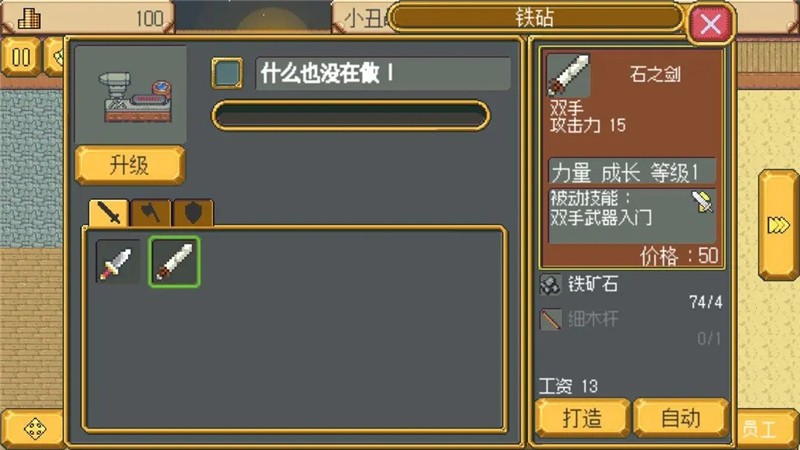Screen dimensions: 800x450
Task: Open the 员工 staff menu
Action: tap(759, 429)
